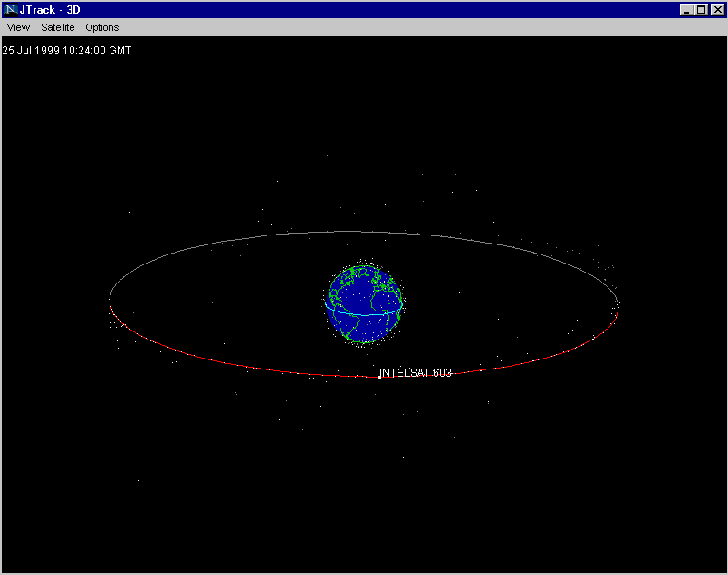
Task: Open the View menu
Action: [x=18, y=27]
